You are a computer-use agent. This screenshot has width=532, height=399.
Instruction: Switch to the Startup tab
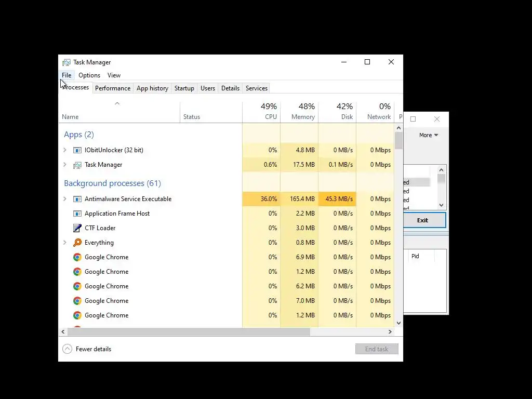pos(184,88)
